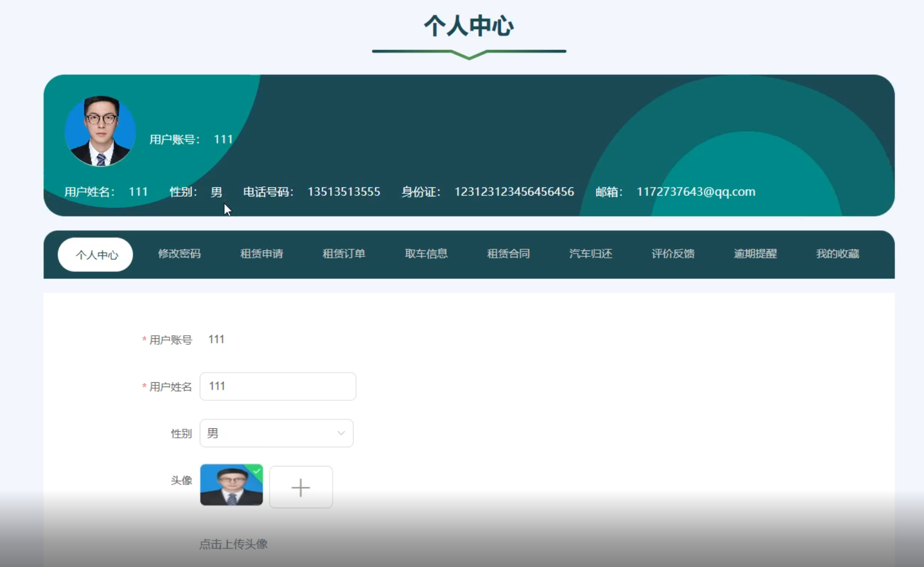The image size is (924, 567).
Task: Switch to the 租赁合同 tab
Action: (x=509, y=254)
